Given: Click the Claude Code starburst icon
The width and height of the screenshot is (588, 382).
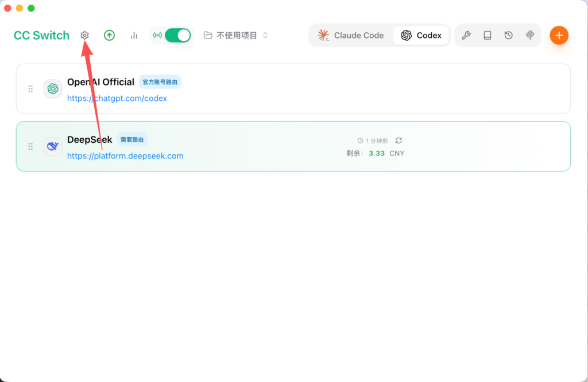Looking at the screenshot, I should (x=323, y=35).
